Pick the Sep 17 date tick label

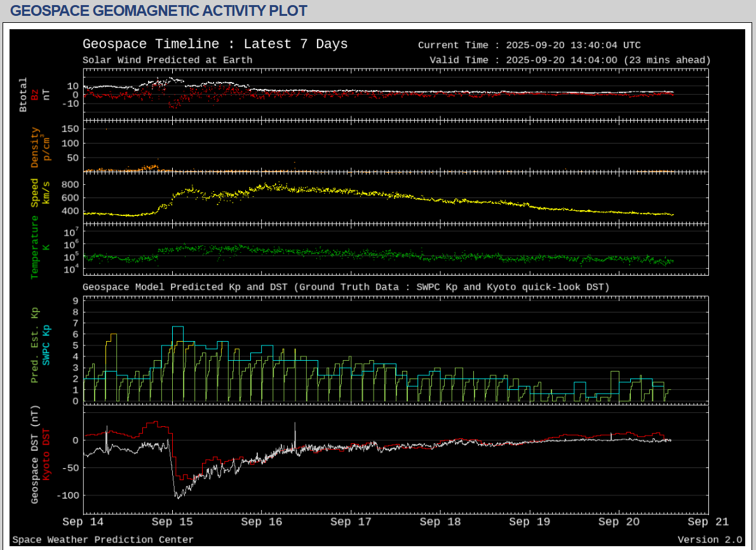[x=351, y=522]
